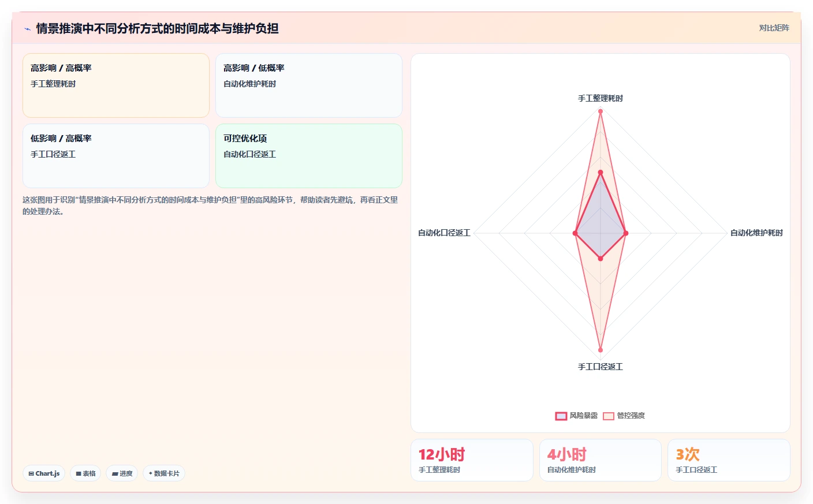Click the 对比矩阵 label in the header
This screenshot has height=504, width=813.
coord(774,28)
